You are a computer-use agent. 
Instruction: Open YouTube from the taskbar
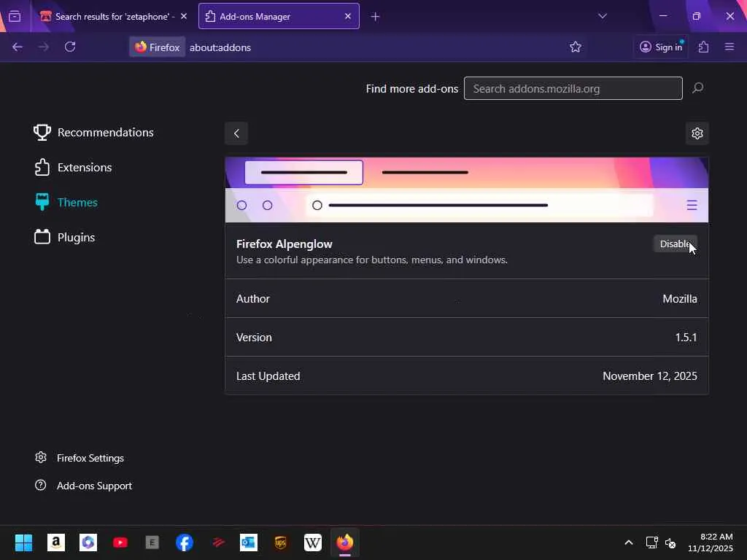point(120,542)
